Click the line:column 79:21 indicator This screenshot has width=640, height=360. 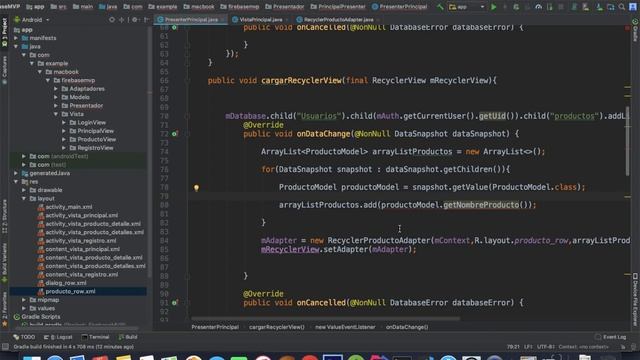pos(513,347)
